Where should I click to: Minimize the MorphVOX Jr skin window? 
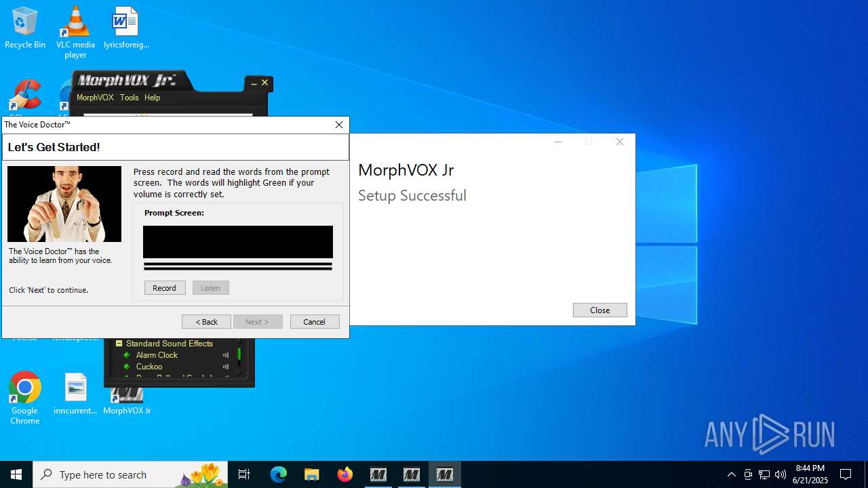[x=254, y=83]
